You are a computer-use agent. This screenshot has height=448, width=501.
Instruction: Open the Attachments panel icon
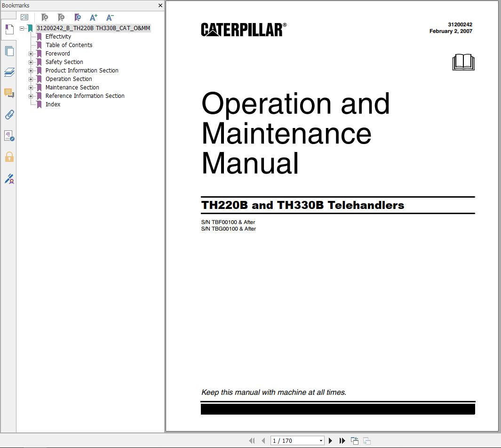click(8, 114)
